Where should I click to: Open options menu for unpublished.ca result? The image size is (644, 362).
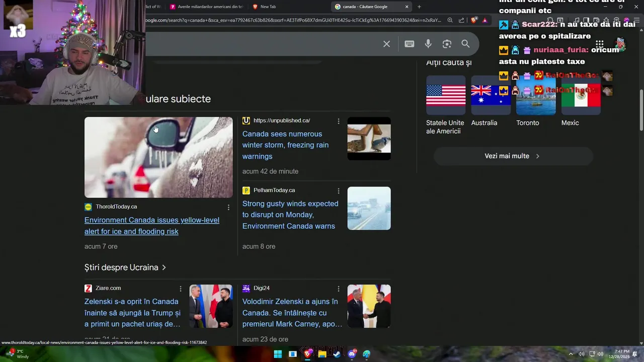click(x=338, y=121)
